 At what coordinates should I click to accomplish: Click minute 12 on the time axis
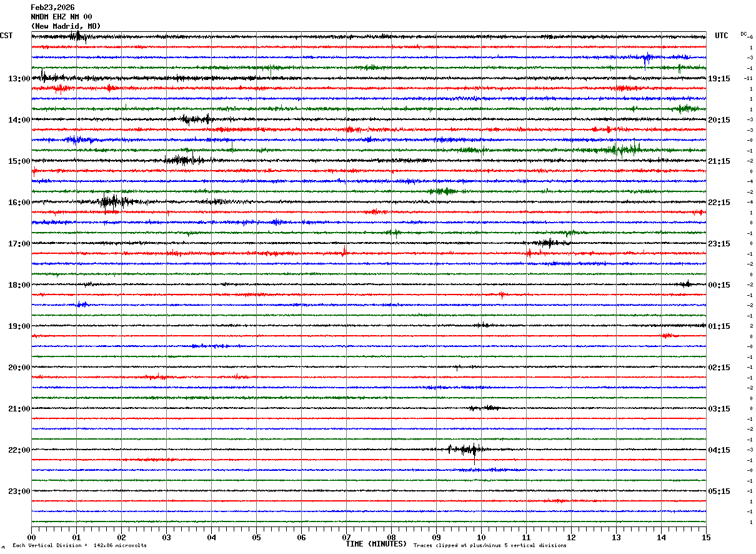pyautogui.click(x=571, y=537)
